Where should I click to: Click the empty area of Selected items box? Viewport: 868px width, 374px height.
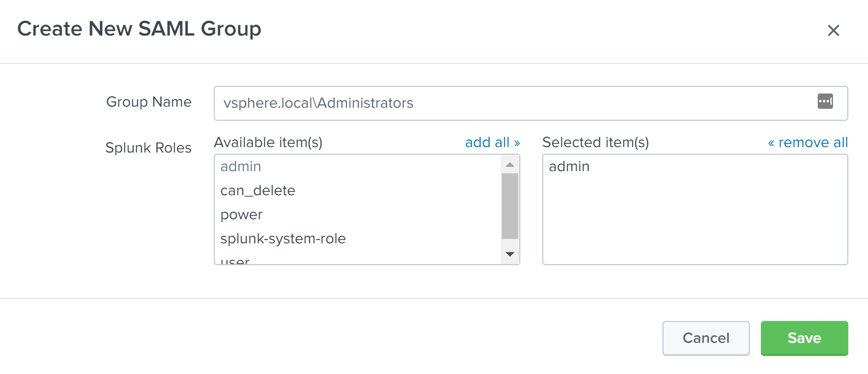tap(694, 224)
